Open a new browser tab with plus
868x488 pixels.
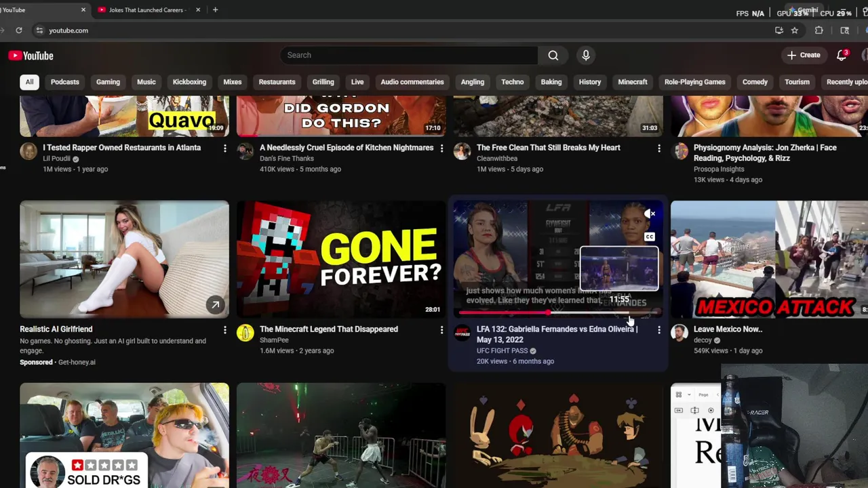(215, 10)
